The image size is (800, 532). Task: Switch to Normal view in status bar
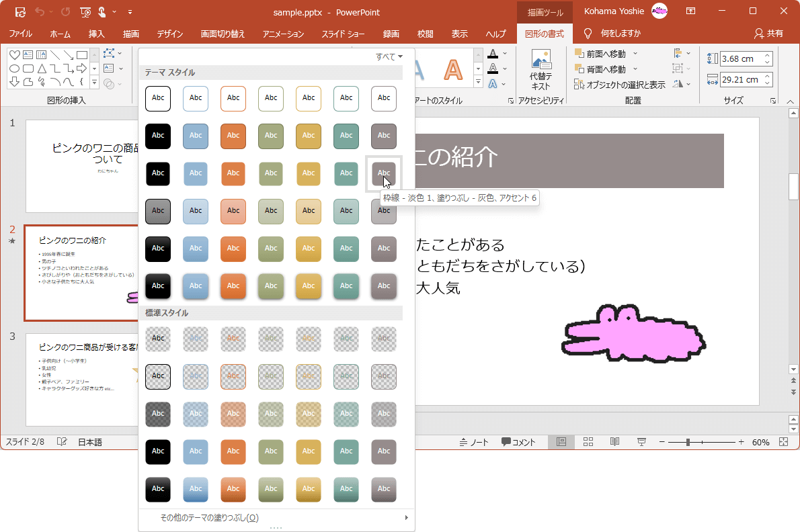[x=561, y=442]
